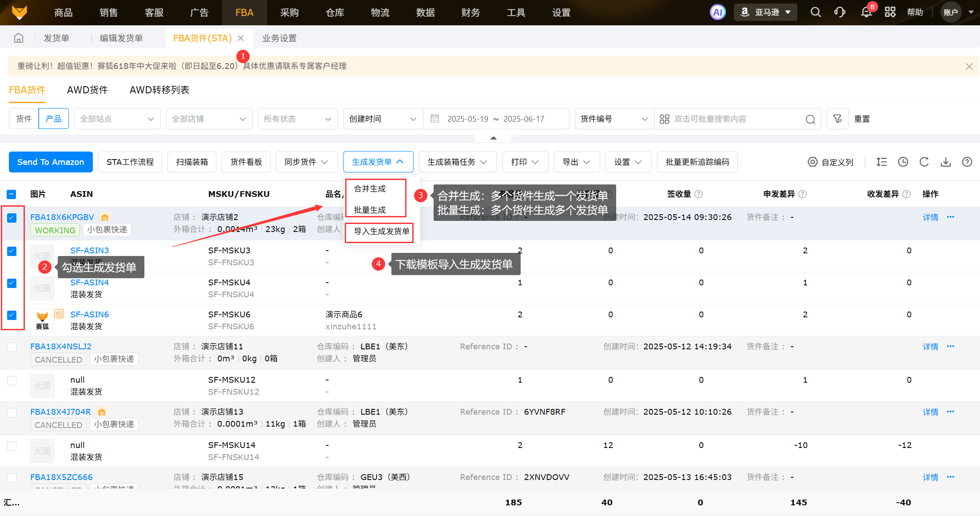Click the filter funnel icon

[x=837, y=119]
